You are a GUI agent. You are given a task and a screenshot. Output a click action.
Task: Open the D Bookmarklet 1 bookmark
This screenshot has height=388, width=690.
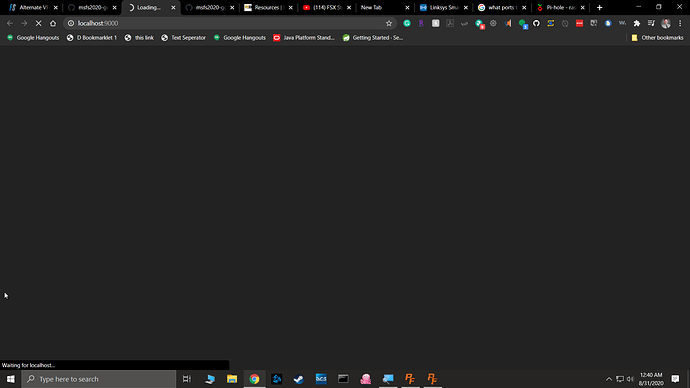[92, 38]
